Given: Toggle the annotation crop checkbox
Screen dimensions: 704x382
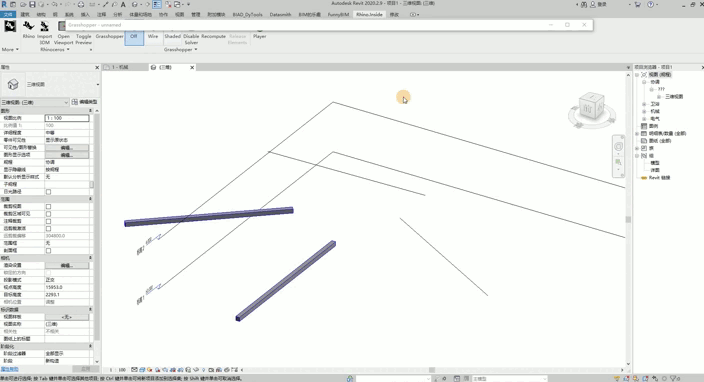Looking at the screenshot, I should pyautogui.click(x=48, y=221).
